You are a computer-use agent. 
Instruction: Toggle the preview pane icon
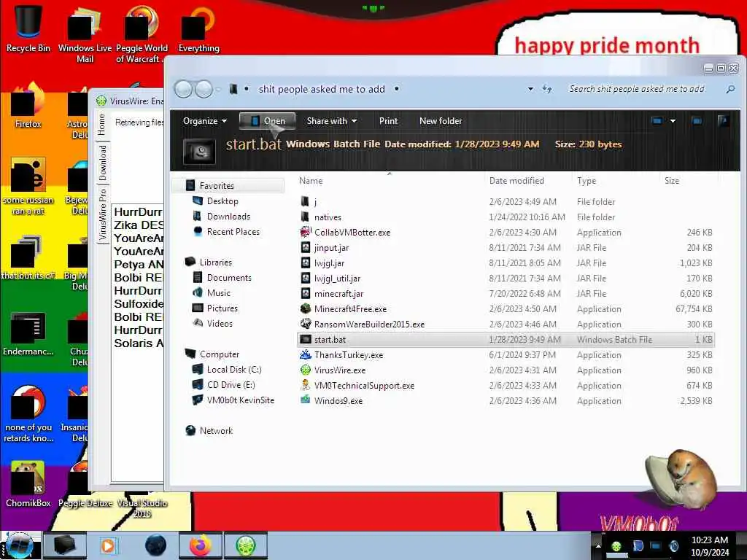697,121
